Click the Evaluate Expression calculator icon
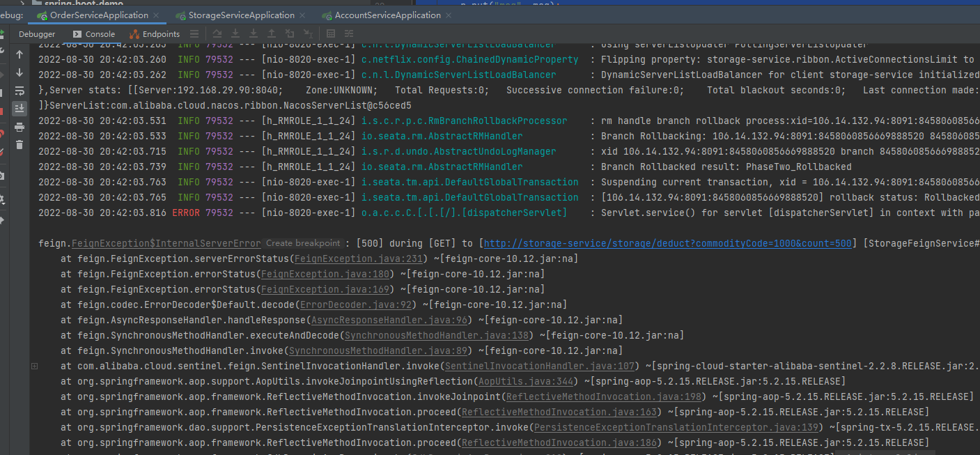The width and height of the screenshot is (980, 455). pos(331,33)
